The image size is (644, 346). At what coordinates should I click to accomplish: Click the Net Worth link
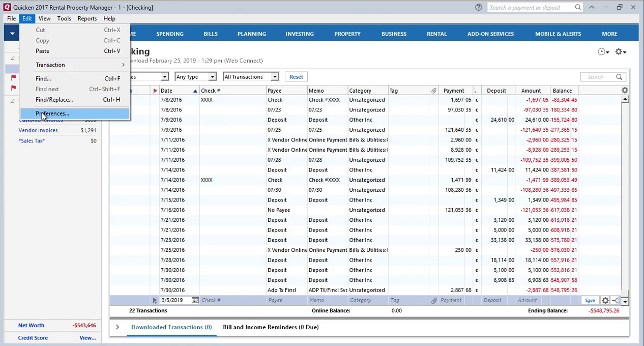(31, 325)
